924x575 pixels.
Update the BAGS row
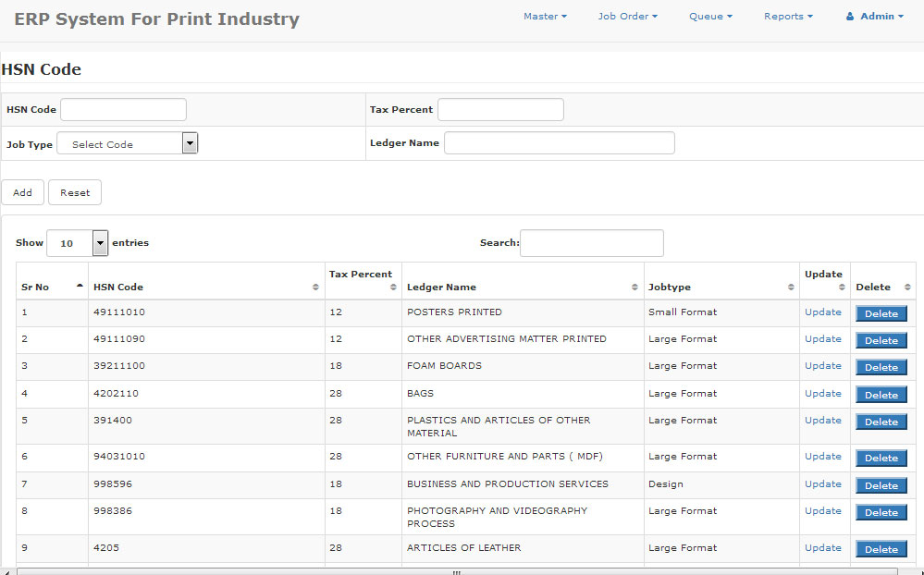click(x=822, y=394)
